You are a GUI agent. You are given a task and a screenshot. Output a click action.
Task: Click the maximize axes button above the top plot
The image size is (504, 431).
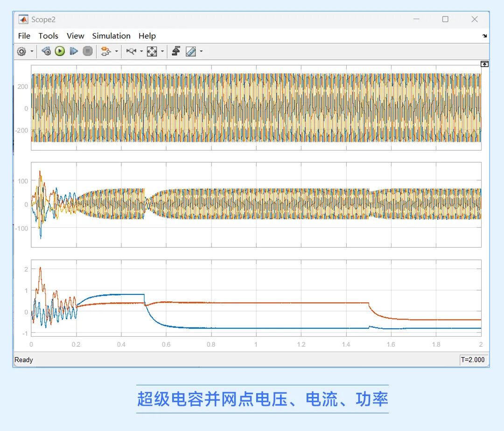[484, 64]
